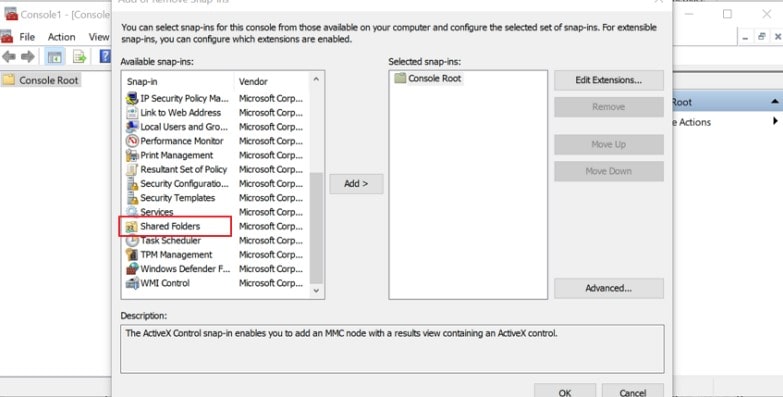
Task: Confirm the dialog with OK
Action: click(565, 391)
